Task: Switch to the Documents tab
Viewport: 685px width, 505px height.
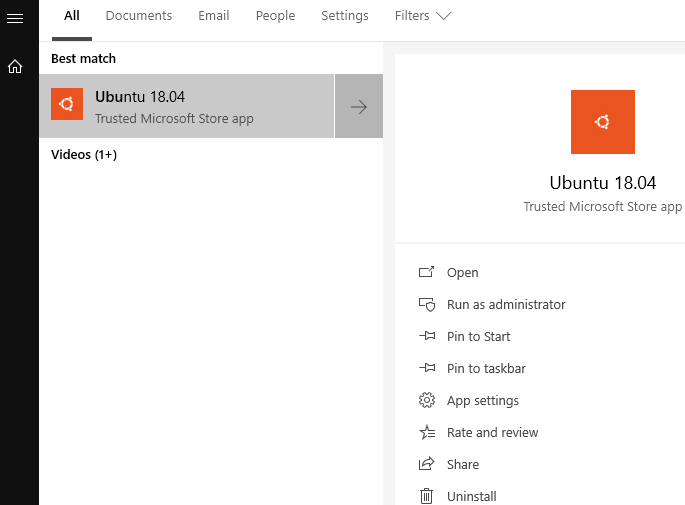Action: coord(139,16)
